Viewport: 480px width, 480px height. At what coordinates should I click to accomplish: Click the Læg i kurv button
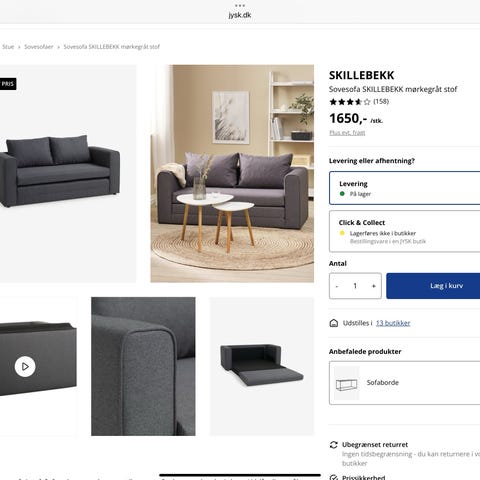click(x=433, y=286)
